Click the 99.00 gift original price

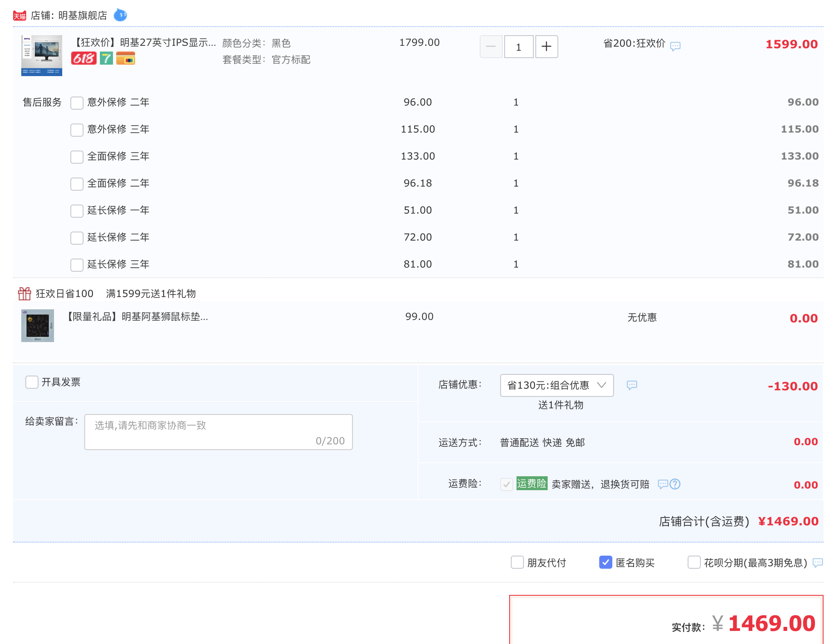coord(420,317)
